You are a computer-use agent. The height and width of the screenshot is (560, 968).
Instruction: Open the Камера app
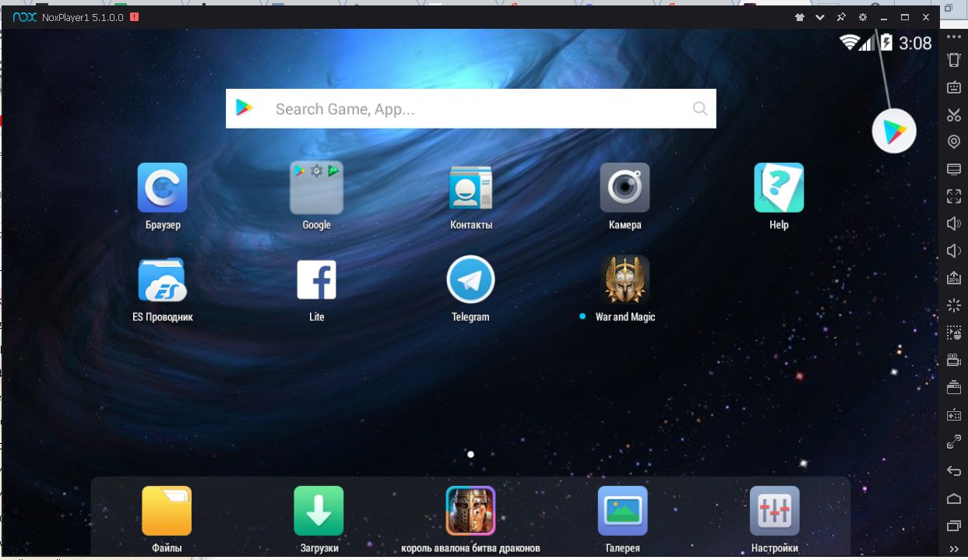tap(625, 188)
